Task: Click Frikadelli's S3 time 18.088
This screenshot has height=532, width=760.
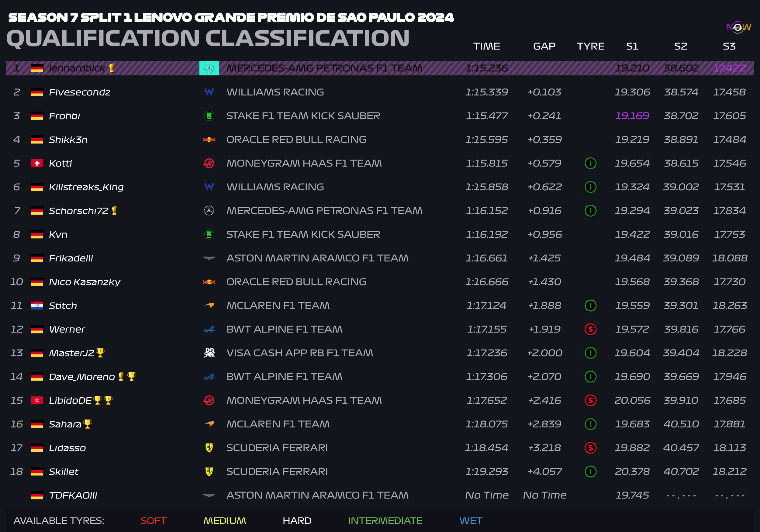Action: [x=730, y=258]
